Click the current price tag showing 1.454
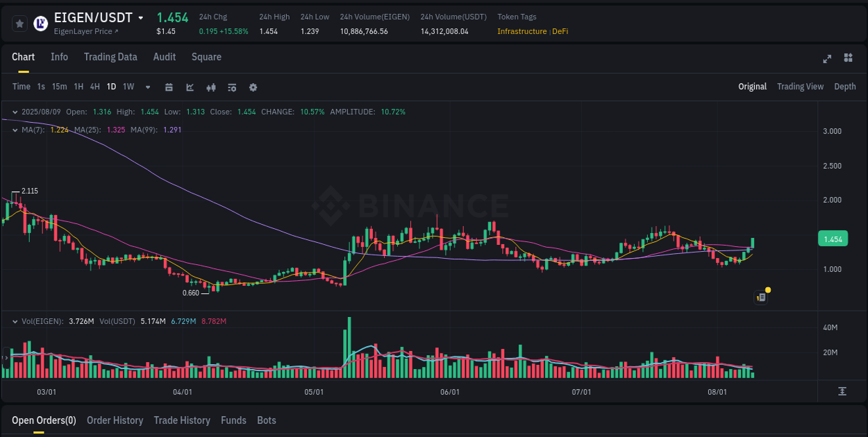This screenshot has height=437, width=868. click(832, 238)
